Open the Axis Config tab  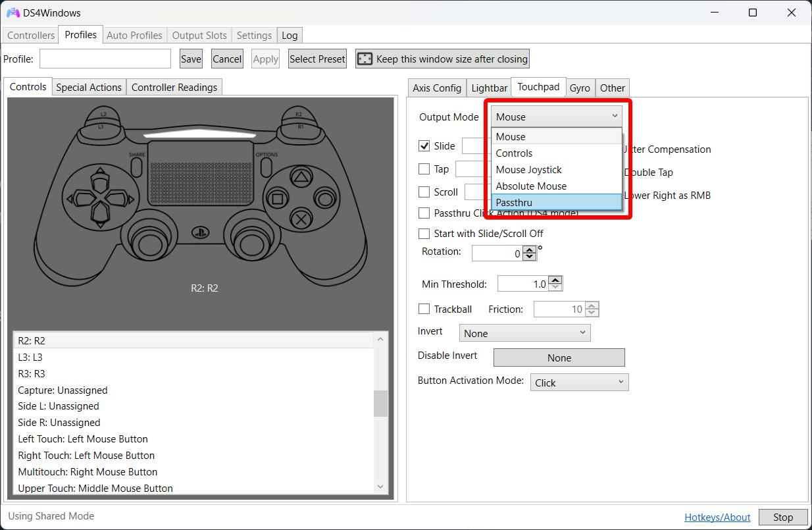point(437,88)
